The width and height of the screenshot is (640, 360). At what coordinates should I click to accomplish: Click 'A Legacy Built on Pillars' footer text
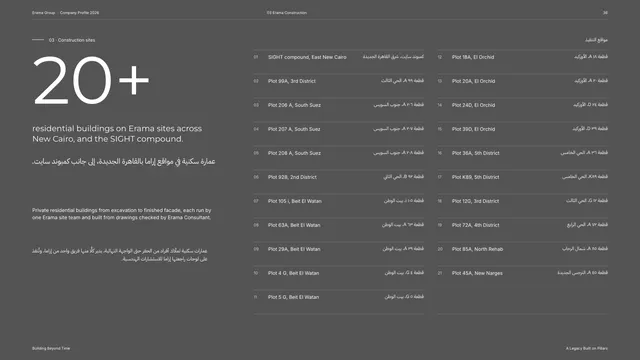click(x=587, y=349)
